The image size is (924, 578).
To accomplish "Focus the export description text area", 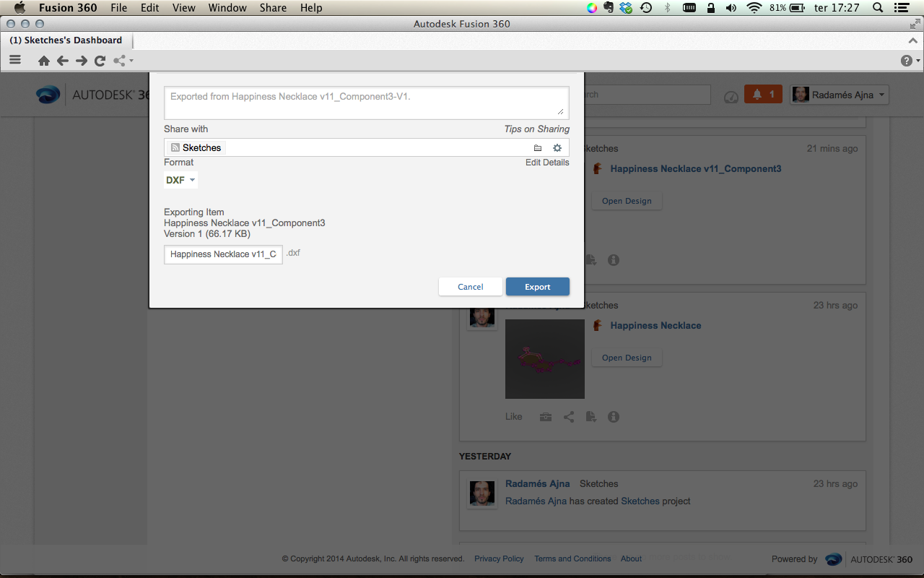I will tap(367, 103).
